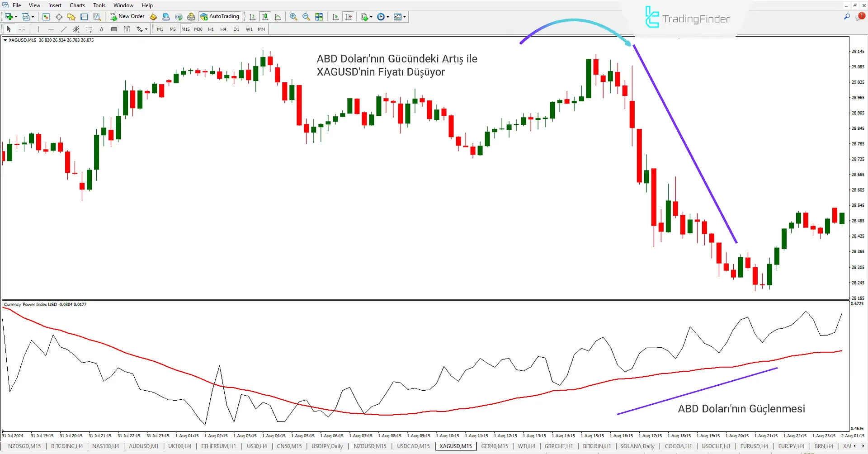Expand the Periodicity clock dropdown
Screen dimensions: 868x454
point(388,17)
